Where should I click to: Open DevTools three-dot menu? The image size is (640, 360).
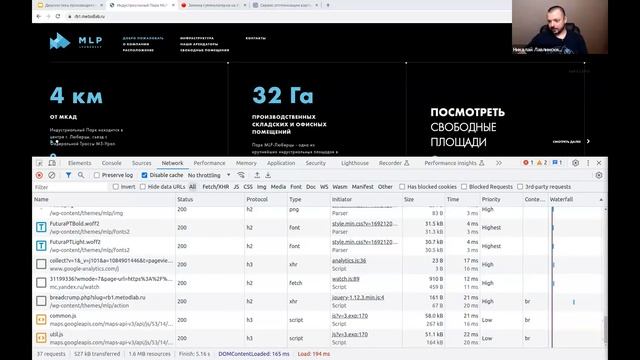point(588,163)
